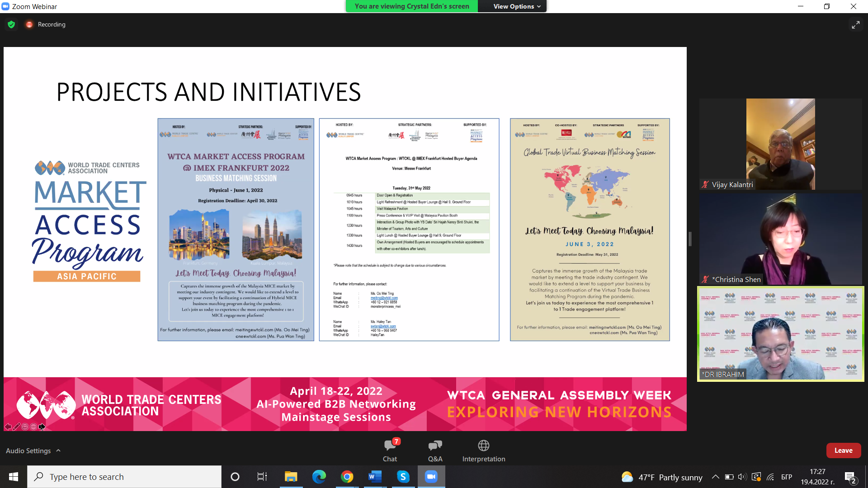The image size is (868, 488).
Task: Click the WTCA Market Access Program flyer
Action: tap(236, 230)
